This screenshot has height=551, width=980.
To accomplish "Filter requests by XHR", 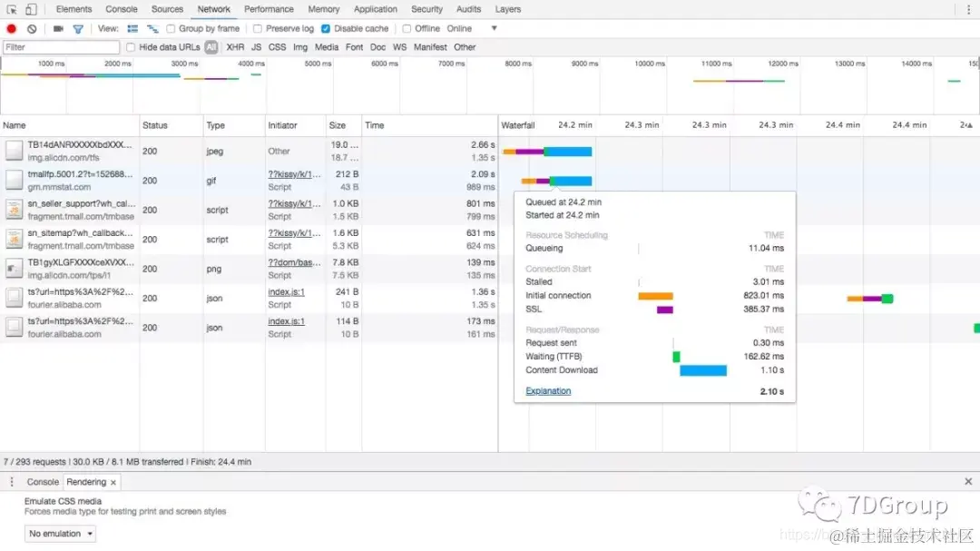I will [236, 47].
